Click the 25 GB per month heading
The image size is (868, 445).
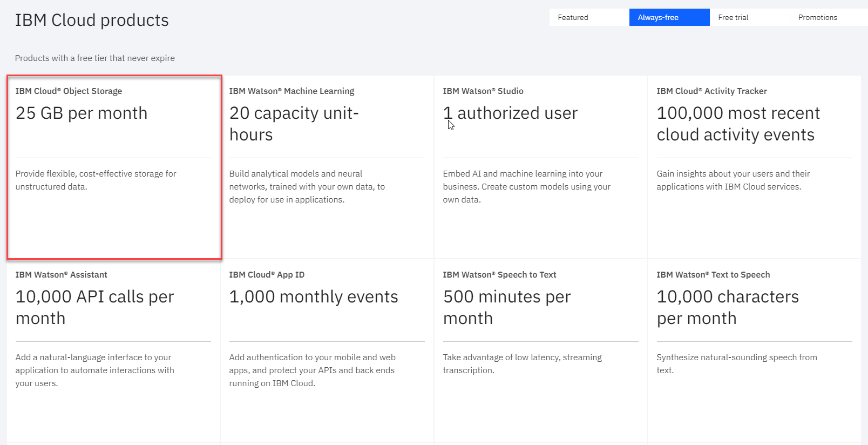click(82, 113)
